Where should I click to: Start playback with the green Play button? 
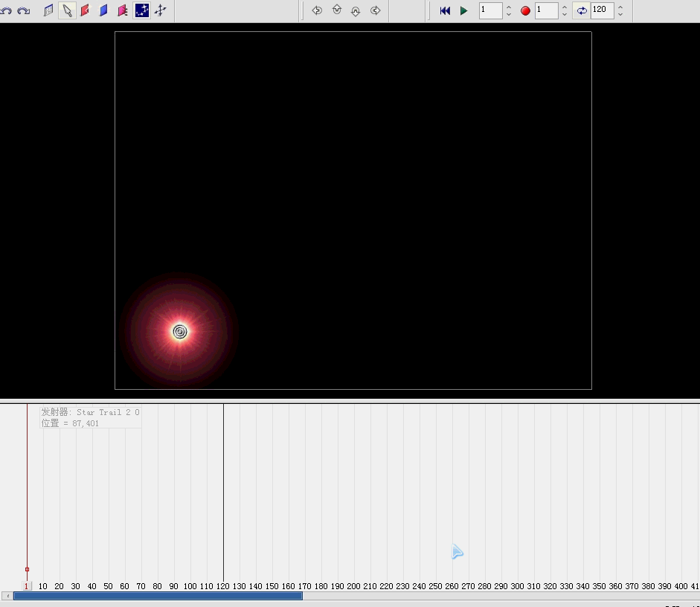click(x=464, y=10)
